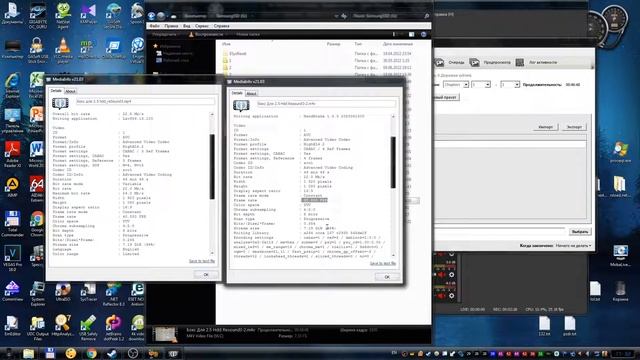
Task: Select the CommView desktop icon
Action: 12,291
